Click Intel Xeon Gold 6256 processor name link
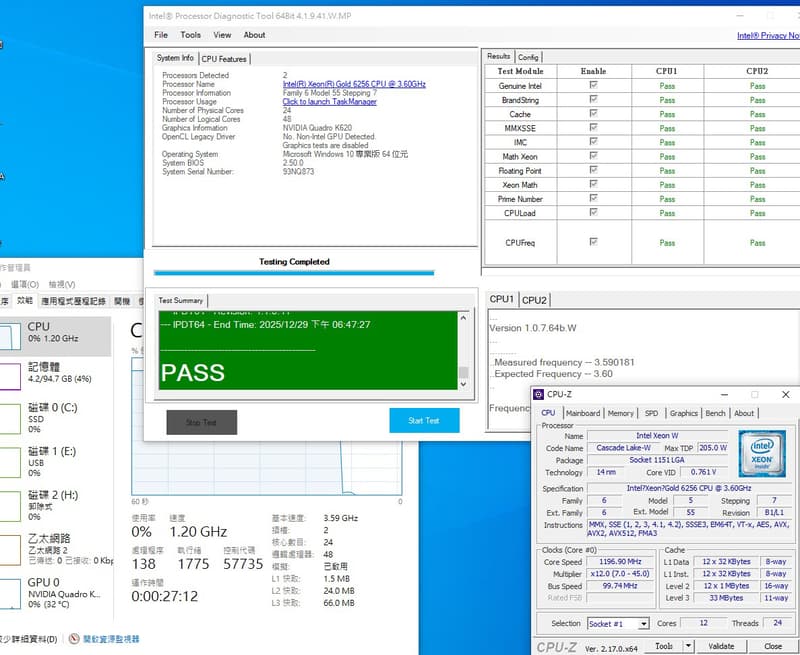The width and height of the screenshot is (800, 655). click(354, 84)
